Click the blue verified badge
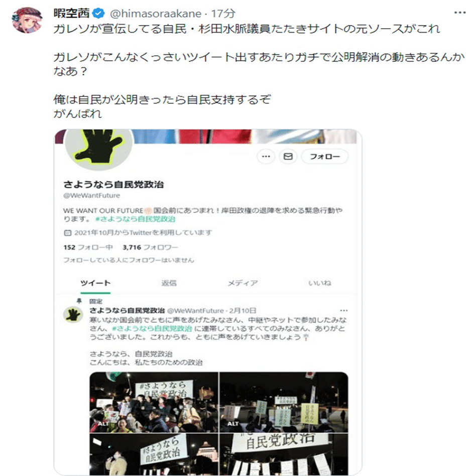The height and width of the screenshot is (476, 476). point(98,14)
